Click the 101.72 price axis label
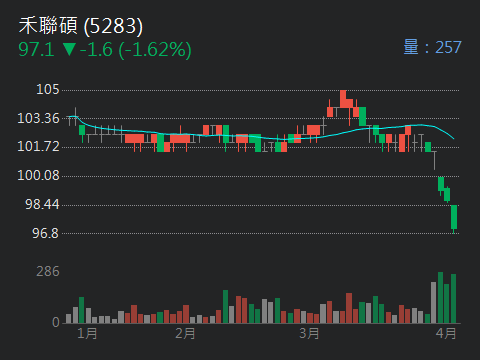Screen dimensions: 480x360 pos(38,146)
